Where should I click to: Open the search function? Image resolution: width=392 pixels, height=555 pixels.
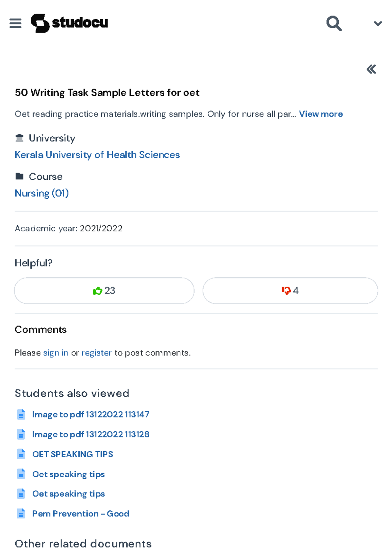click(x=334, y=23)
